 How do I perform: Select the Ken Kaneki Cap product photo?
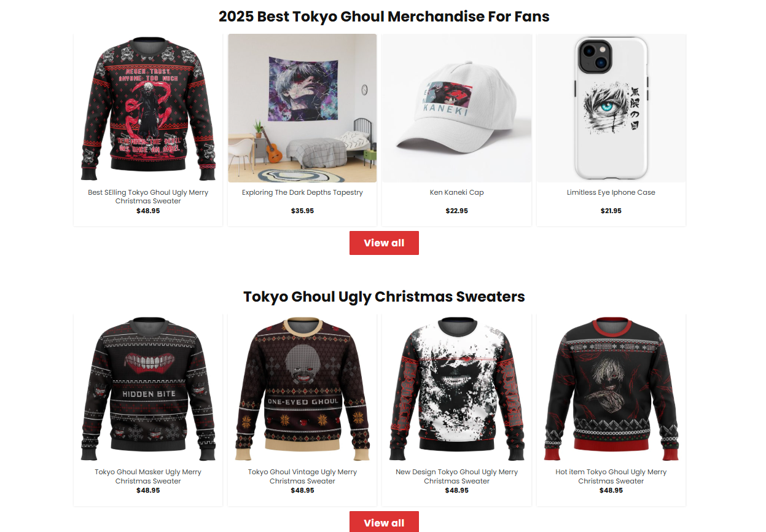[456, 108]
